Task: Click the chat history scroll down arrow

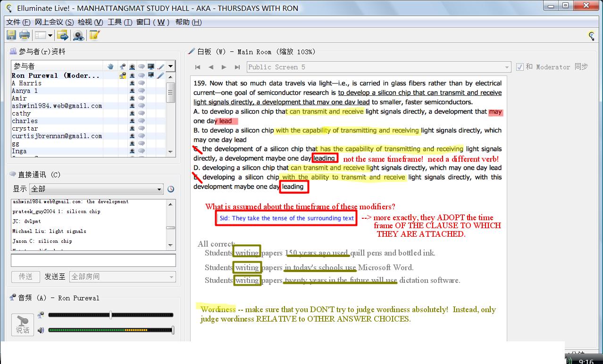Action: 171,245
